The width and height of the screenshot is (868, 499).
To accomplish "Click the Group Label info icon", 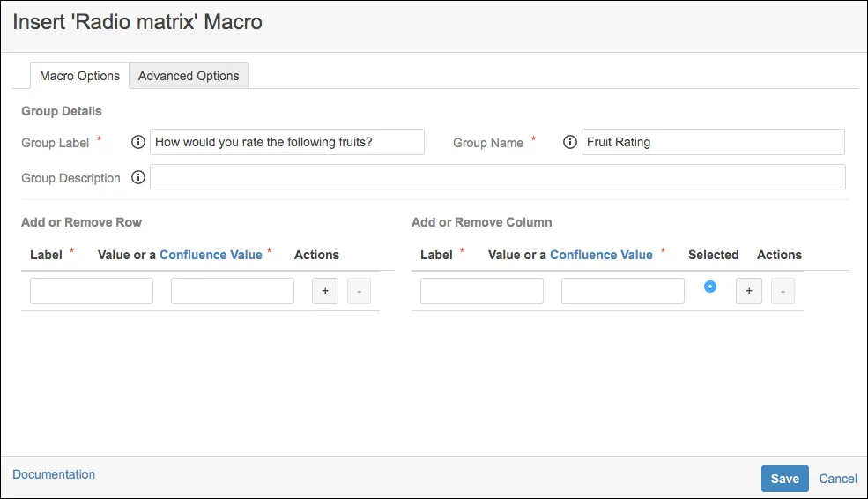I will [x=137, y=142].
